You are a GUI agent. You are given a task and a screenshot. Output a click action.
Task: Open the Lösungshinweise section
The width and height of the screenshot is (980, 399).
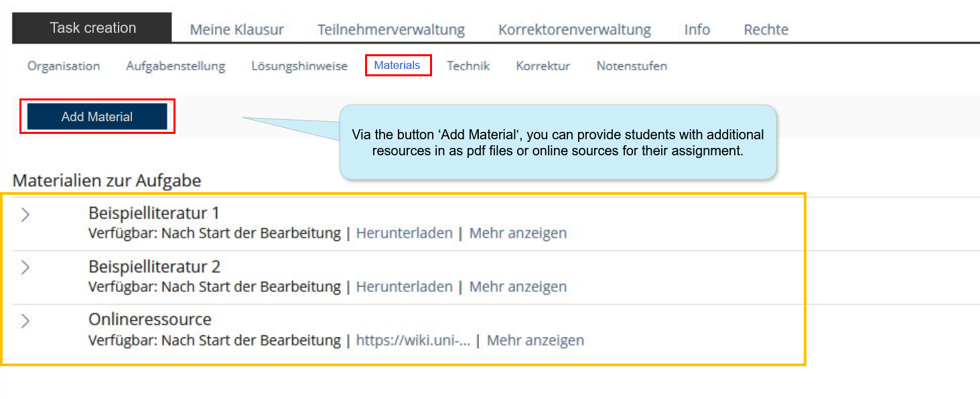click(299, 66)
